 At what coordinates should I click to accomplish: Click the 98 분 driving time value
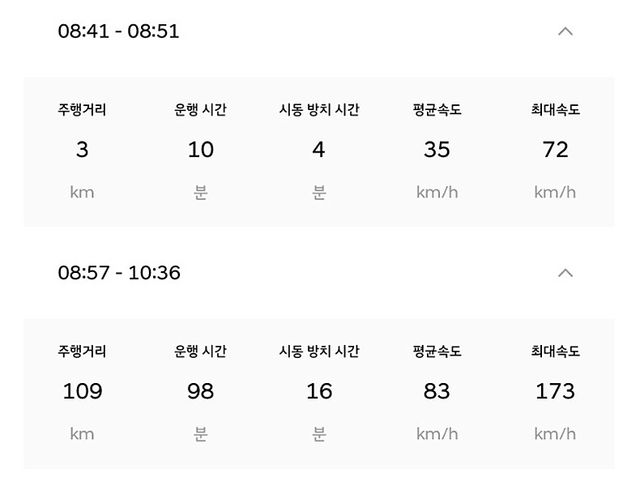pos(200,391)
